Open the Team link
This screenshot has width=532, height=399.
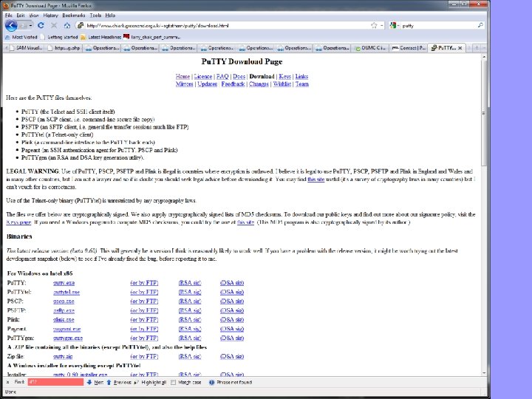click(301, 83)
